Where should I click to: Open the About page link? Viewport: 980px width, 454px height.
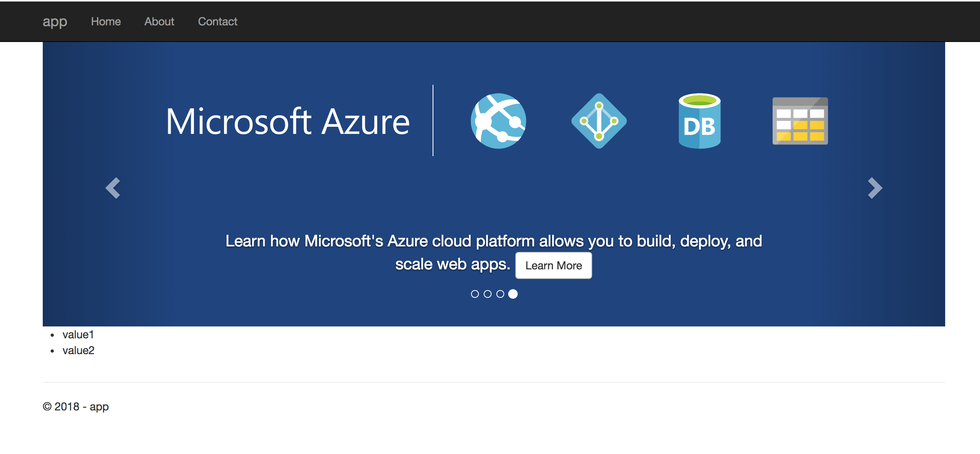pyautogui.click(x=159, y=21)
